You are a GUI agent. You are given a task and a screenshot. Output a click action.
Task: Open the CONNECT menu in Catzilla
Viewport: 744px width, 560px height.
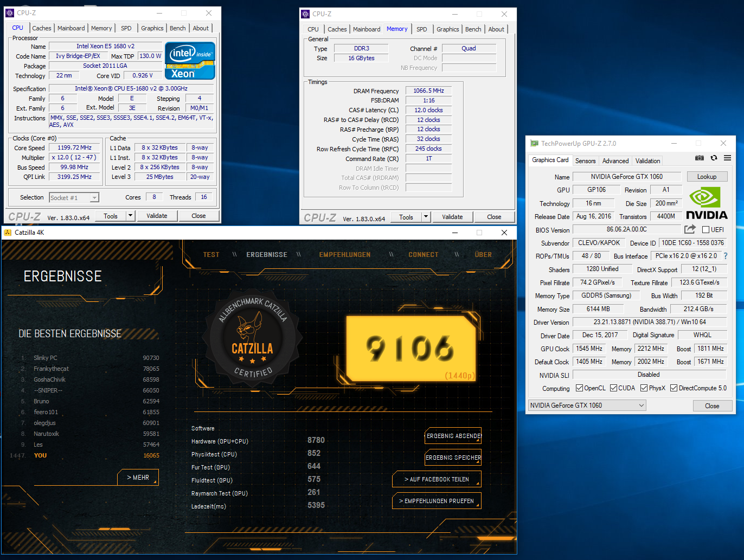point(424,255)
